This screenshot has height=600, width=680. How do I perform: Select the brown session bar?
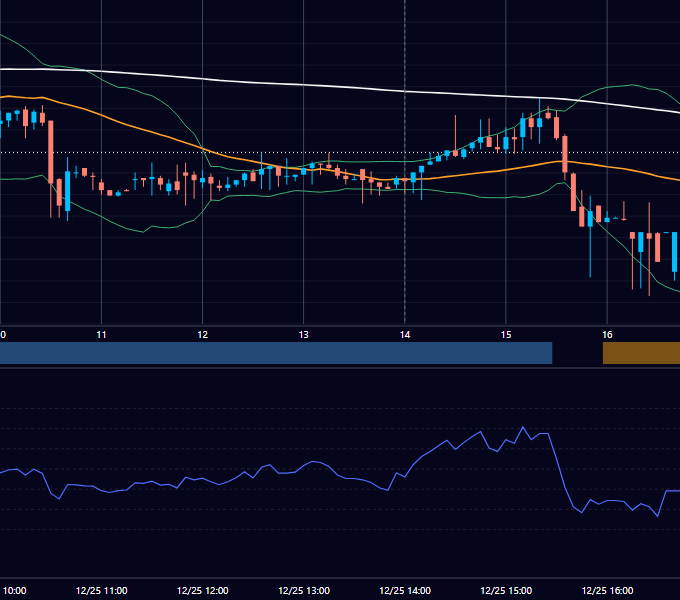(641, 353)
